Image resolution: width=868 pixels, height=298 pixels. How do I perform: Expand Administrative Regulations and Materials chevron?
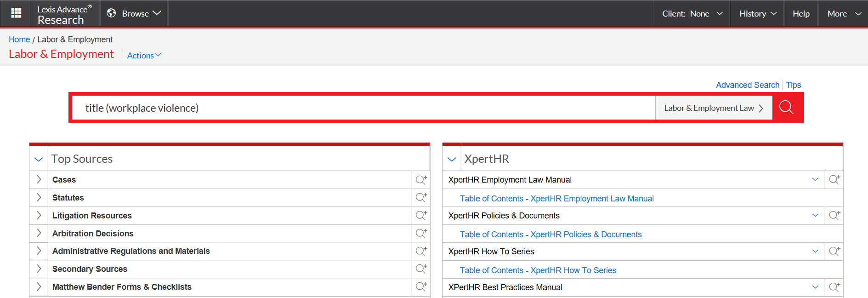tap(39, 251)
